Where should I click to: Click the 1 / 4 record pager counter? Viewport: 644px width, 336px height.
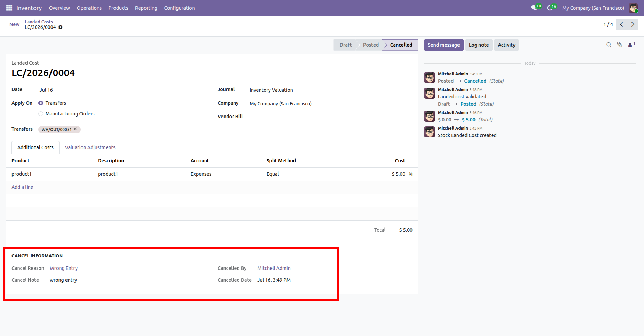coord(608,24)
